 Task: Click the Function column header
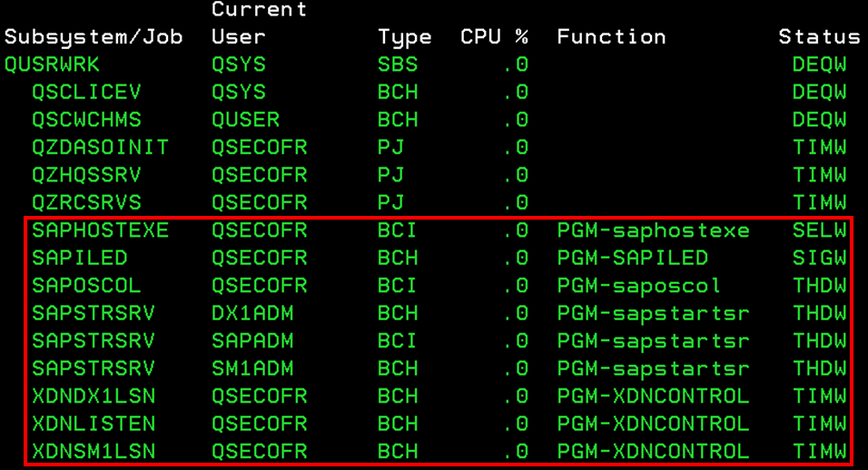[611, 37]
